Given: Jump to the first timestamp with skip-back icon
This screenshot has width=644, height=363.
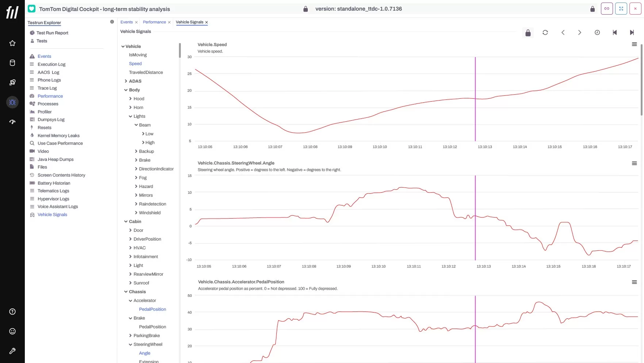Looking at the screenshot, I should click(x=614, y=33).
